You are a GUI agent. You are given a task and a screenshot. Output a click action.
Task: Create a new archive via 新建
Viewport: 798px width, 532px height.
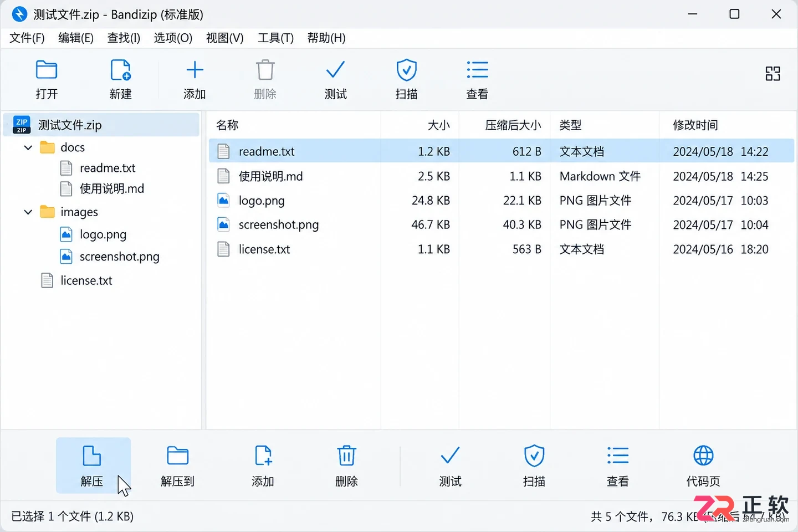120,70
